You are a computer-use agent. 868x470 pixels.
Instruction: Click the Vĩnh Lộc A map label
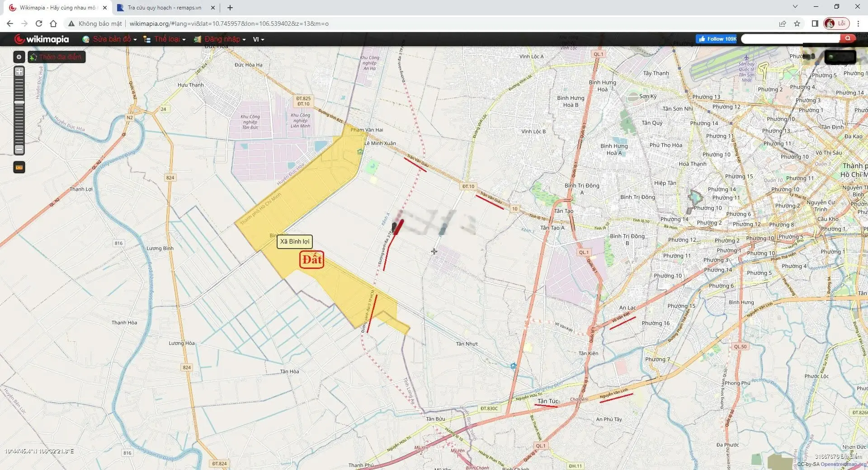pyautogui.click(x=531, y=56)
